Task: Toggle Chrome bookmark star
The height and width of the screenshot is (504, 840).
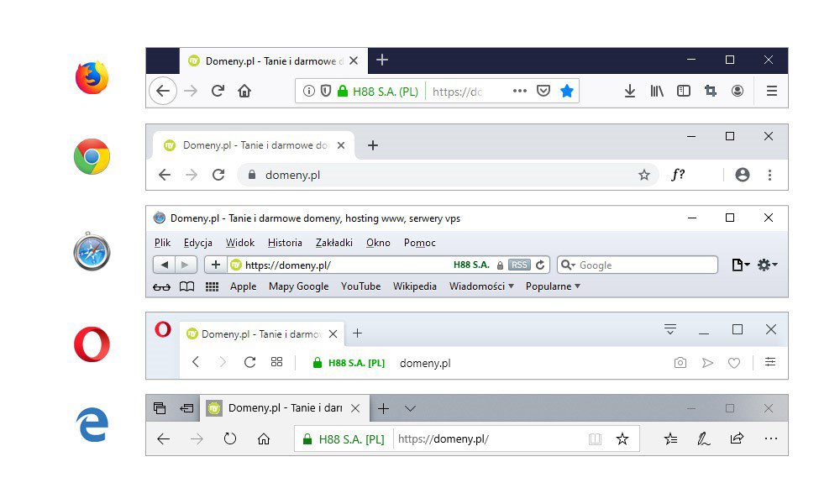Action: click(644, 175)
